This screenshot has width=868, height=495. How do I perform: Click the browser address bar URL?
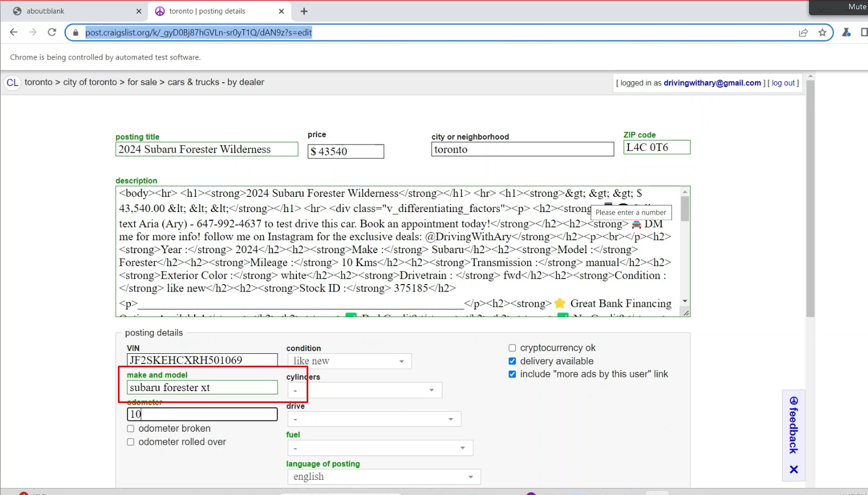pos(198,32)
